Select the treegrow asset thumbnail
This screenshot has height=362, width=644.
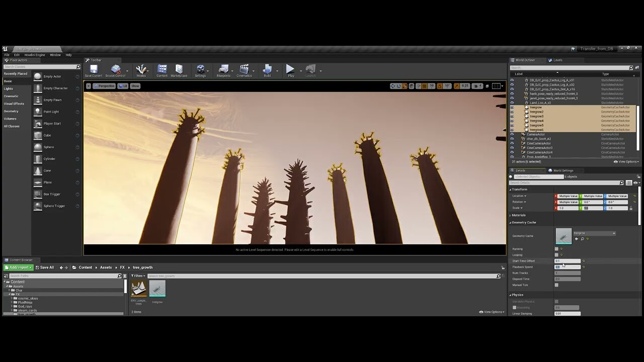tap(157, 289)
